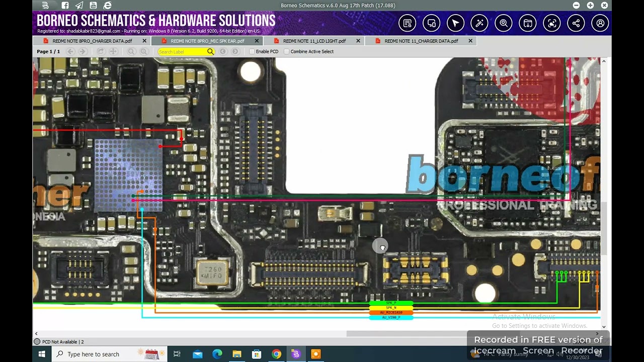Click the image capture round icon

click(552, 23)
